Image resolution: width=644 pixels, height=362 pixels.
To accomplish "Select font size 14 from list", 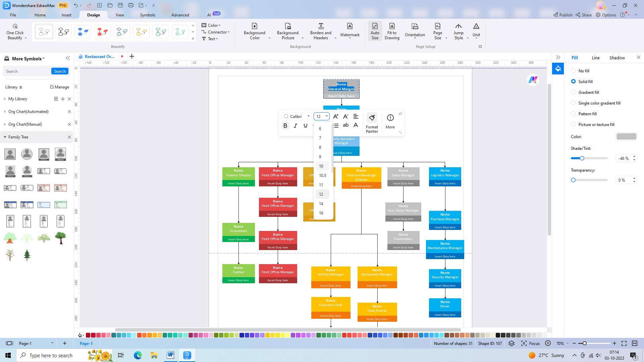I will point(321,204).
